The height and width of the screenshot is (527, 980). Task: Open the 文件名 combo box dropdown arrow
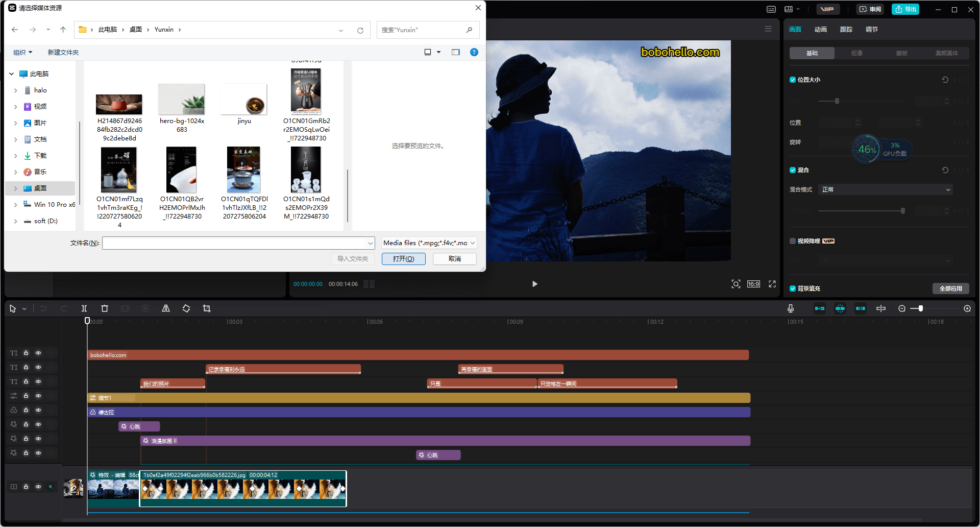click(x=371, y=243)
